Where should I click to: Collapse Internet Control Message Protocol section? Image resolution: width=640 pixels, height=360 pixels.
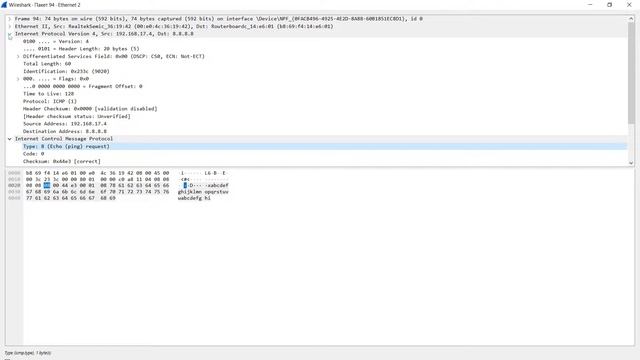(9, 139)
